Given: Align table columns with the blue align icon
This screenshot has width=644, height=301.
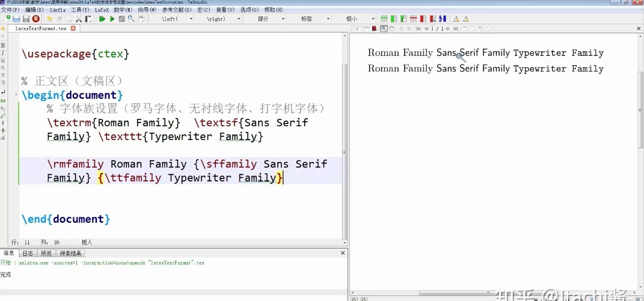Looking at the screenshot, I should (x=442, y=19).
